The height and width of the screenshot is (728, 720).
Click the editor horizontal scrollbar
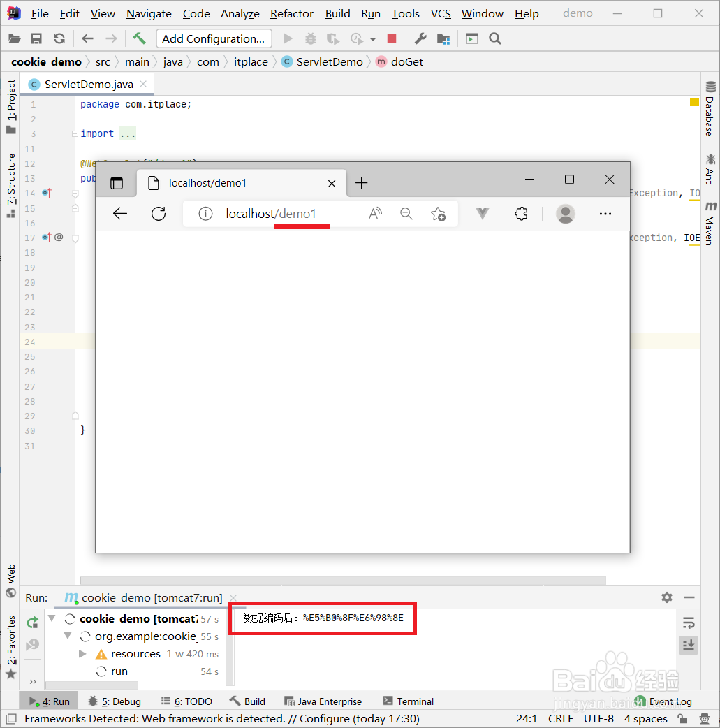tap(343, 581)
